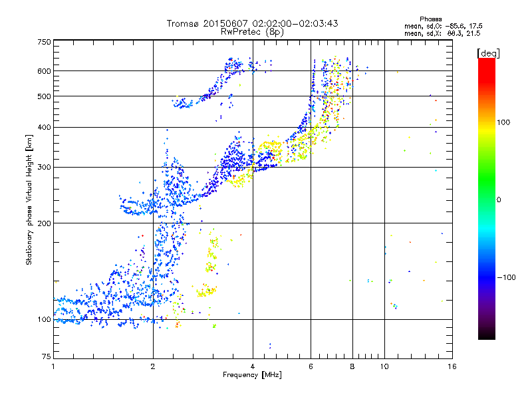Click the y-axis tick label '600'
Viewport: 532px width, 399px height.
click(x=44, y=71)
